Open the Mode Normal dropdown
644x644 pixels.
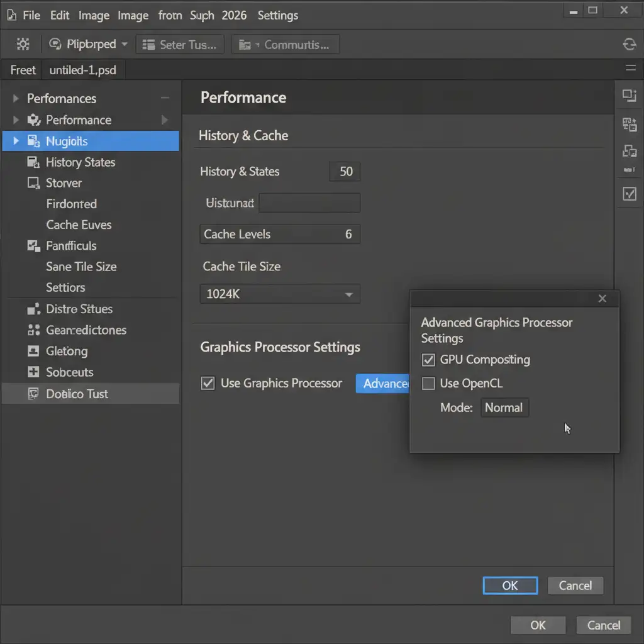tap(504, 408)
